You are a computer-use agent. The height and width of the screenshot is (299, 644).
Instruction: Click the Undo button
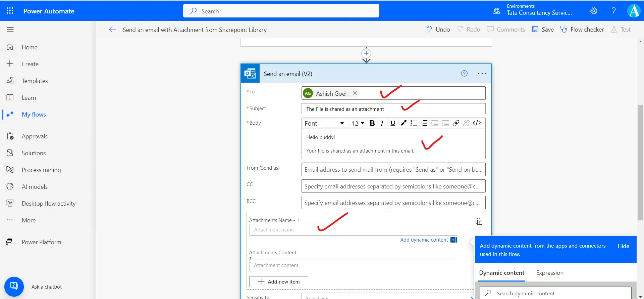click(x=438, y=30)
